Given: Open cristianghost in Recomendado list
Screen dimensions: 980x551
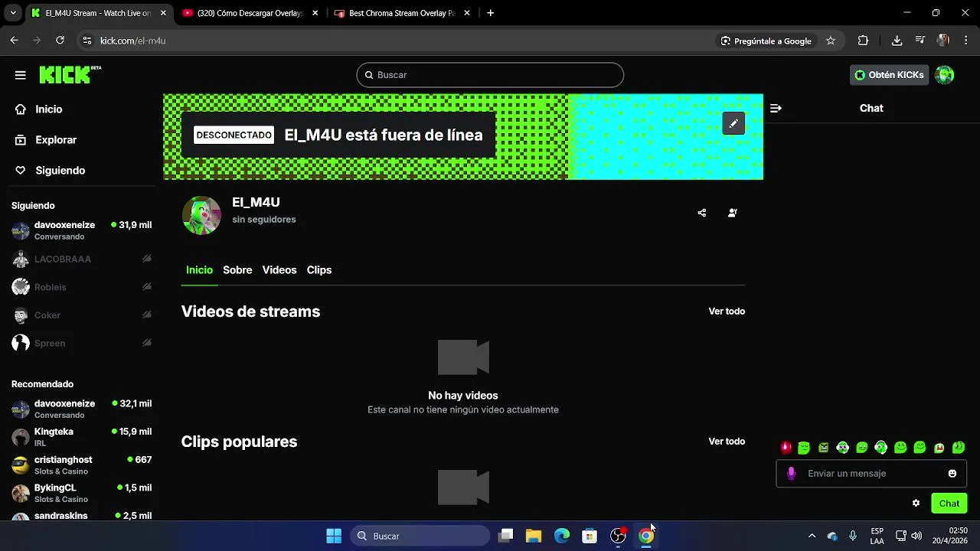Looking at the screenshot, I should coord(81,465).
